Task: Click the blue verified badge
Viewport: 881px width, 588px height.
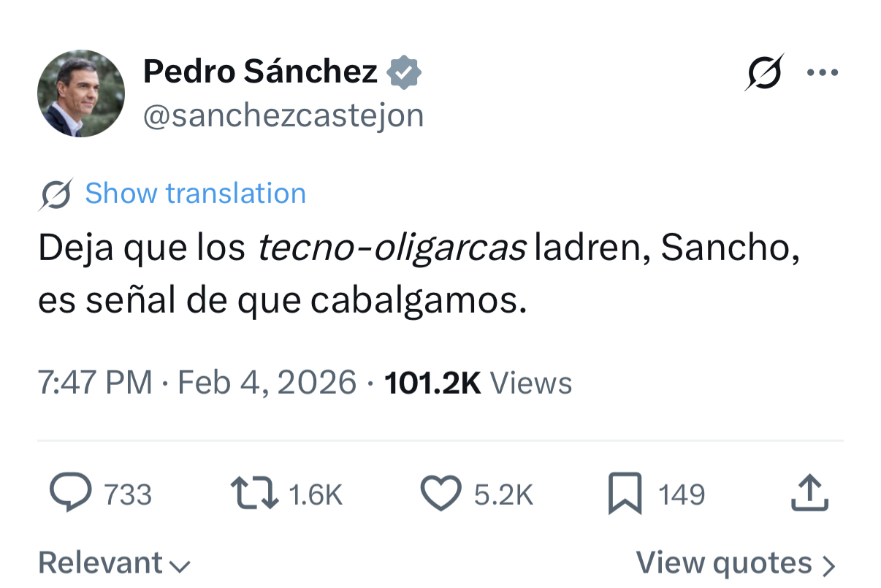Action: click(x=404, y=72)
